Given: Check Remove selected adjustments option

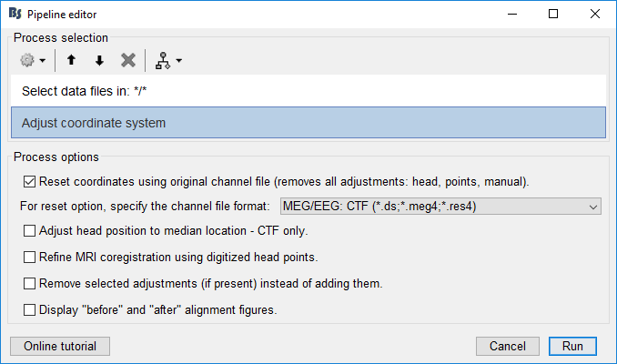Looking at the screenshot, I should [30, 284].
